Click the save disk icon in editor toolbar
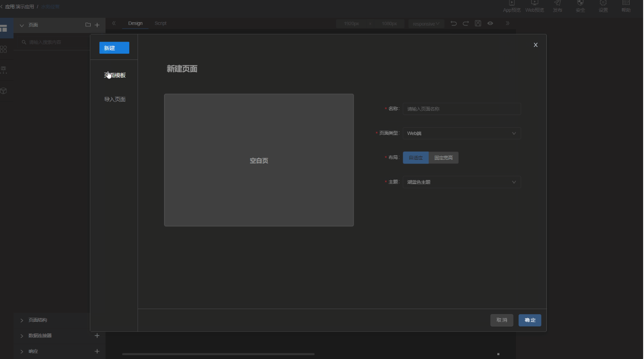The width and height of the screenshot is (644, 359). tap(478, 23)
